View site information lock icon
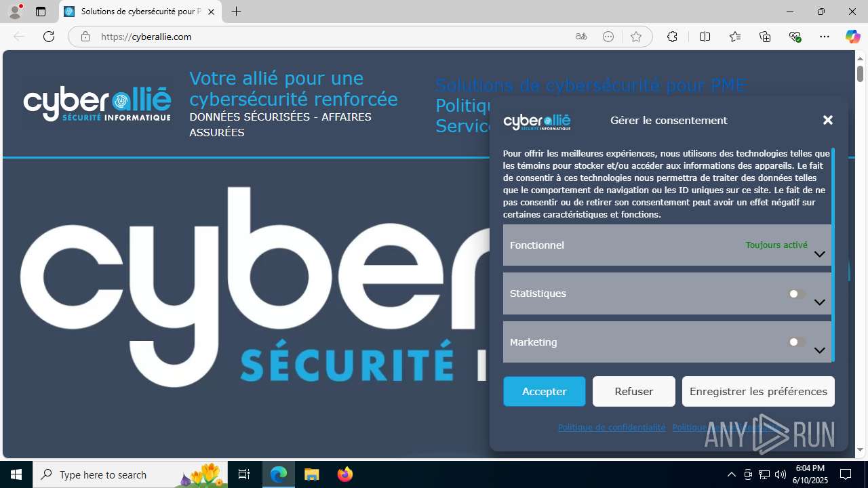Viewport: 868px width, 488px height. 85,37
